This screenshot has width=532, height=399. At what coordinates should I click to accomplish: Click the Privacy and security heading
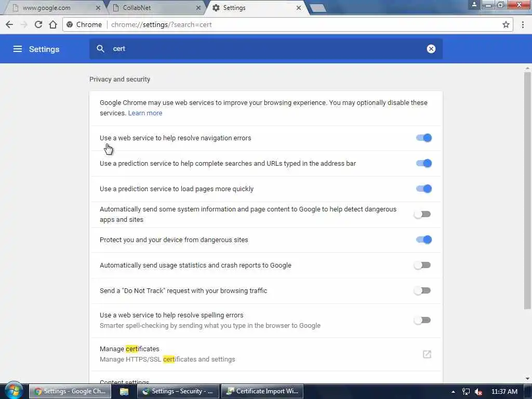click(120, 79)
